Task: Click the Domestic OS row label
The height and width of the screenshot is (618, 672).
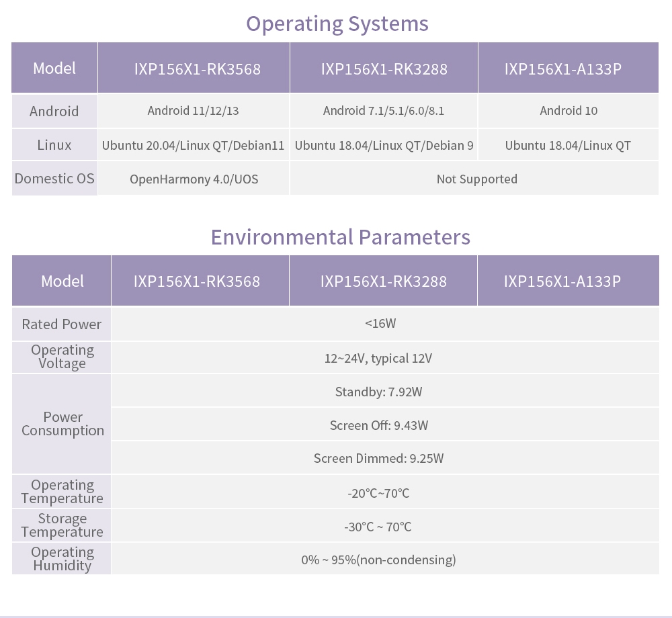Action: [54, 179]
